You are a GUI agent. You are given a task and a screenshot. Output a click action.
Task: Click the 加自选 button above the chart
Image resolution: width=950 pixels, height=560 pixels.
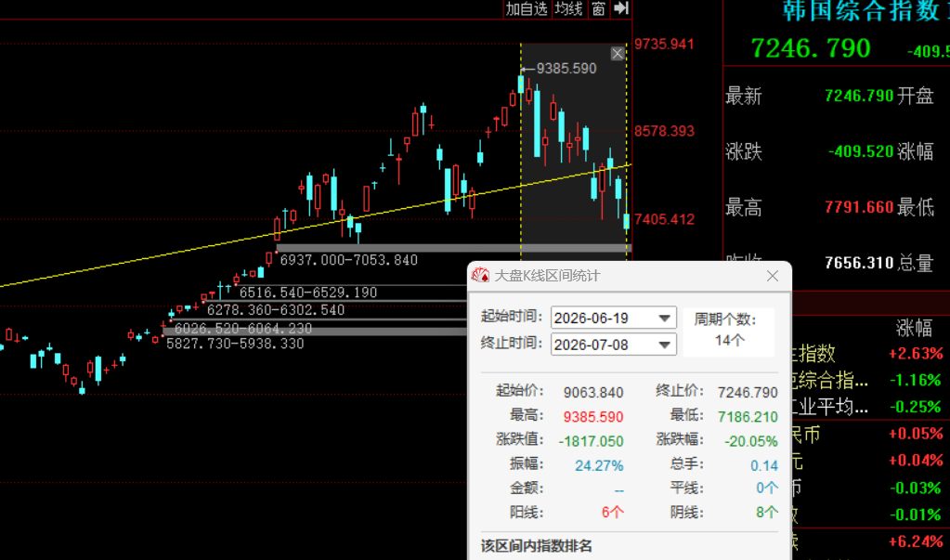tap(527, 9)
